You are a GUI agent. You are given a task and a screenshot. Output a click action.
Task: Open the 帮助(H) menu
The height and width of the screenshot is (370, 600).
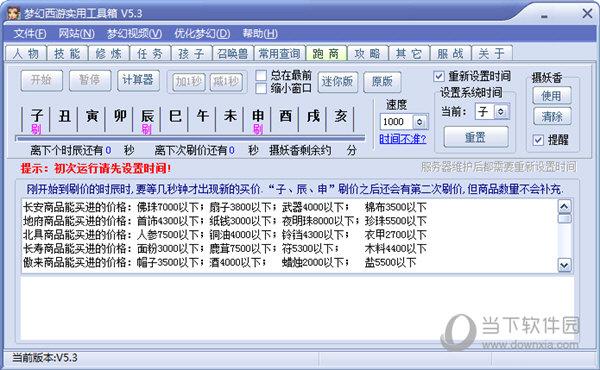[x=260, y=34]
